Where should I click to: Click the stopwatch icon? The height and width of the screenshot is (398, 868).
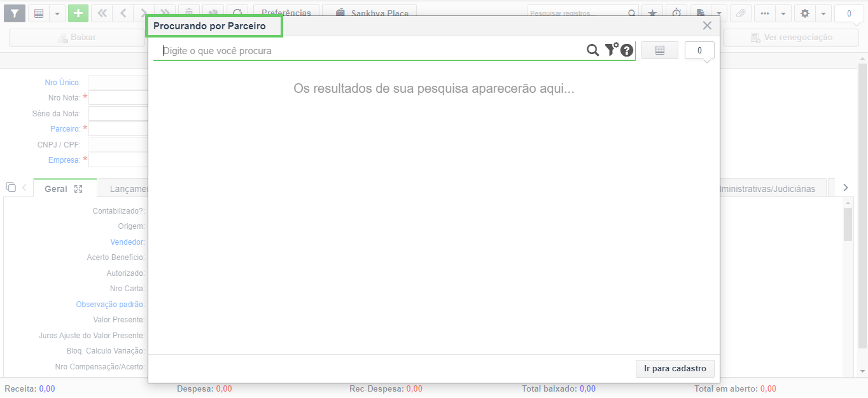pyautogui.click(x=676, y=13)
